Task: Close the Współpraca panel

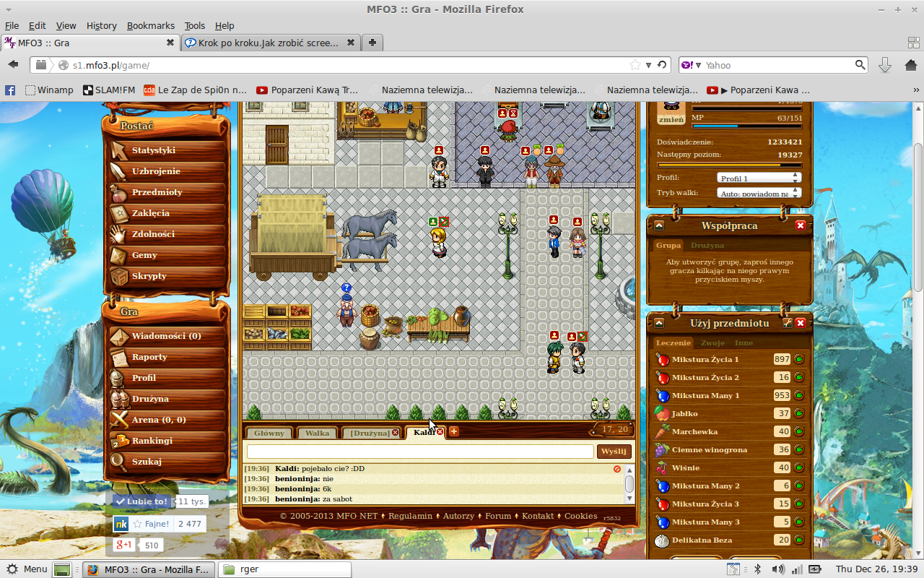Action: click(801, 225)
